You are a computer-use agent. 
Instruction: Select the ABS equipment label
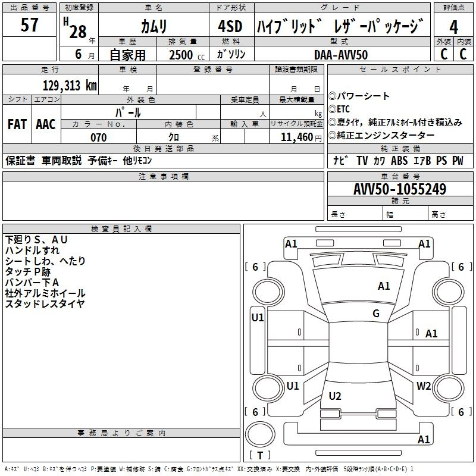(400, 160)
